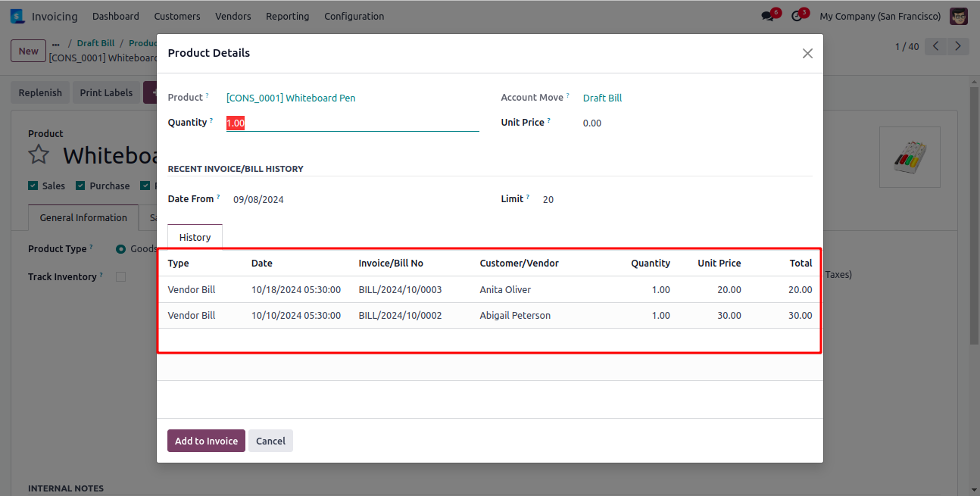The image size is (980, 496).
Task: Click the user avatar in top bar
Action: (958, 16)
